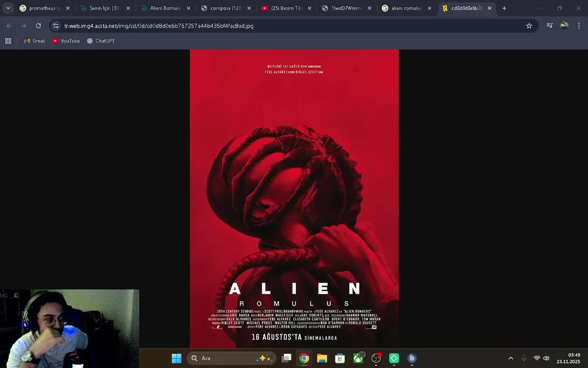Open the apps grid in bookmarks bar
The height and width of the screenshot is (368, 588).
pyautogui.click(x=8, y=41)
